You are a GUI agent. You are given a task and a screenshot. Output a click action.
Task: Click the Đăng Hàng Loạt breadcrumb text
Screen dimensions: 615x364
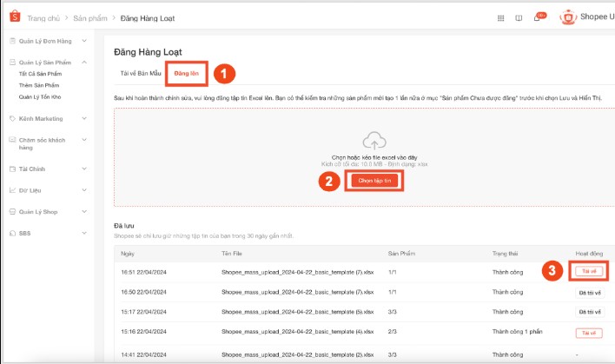(148, 18)
